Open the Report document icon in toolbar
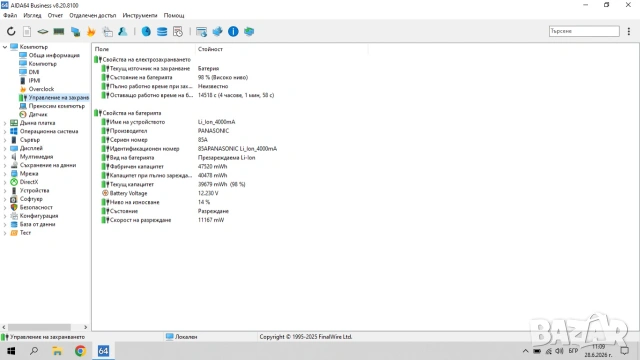The image size is (640, 360). tap(27, 31)
